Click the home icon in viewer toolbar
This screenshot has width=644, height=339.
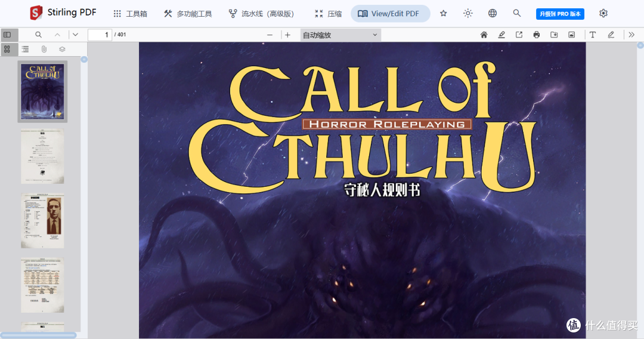pos(484,35)
